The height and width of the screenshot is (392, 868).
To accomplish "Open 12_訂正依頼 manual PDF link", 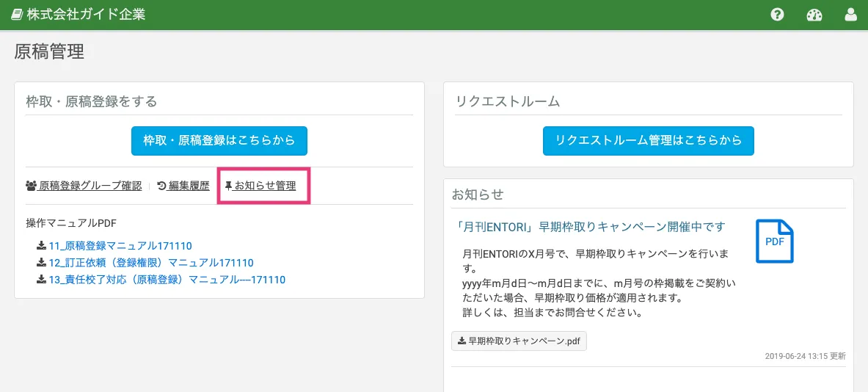I will (x=151, y=263).
